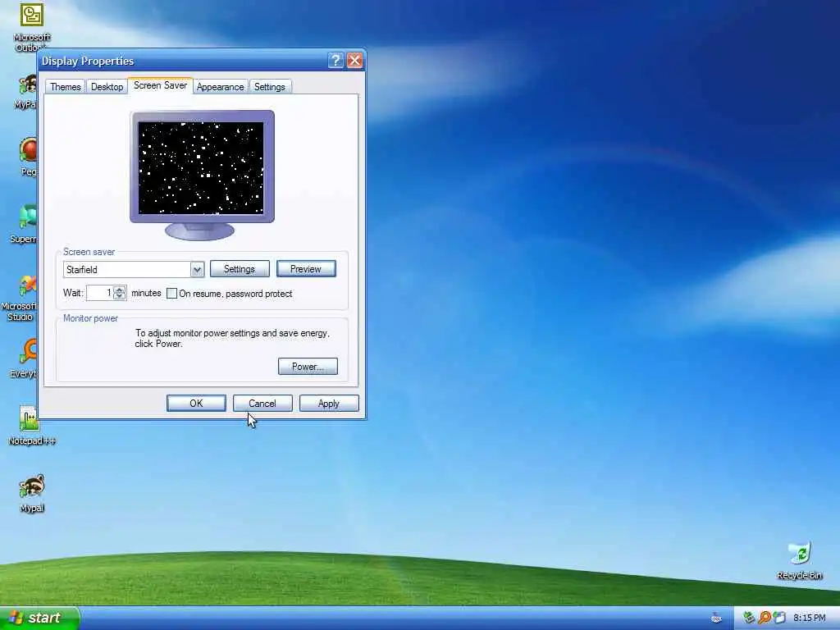Enable On resume, password protect checkbox

(x=172, y=294)
